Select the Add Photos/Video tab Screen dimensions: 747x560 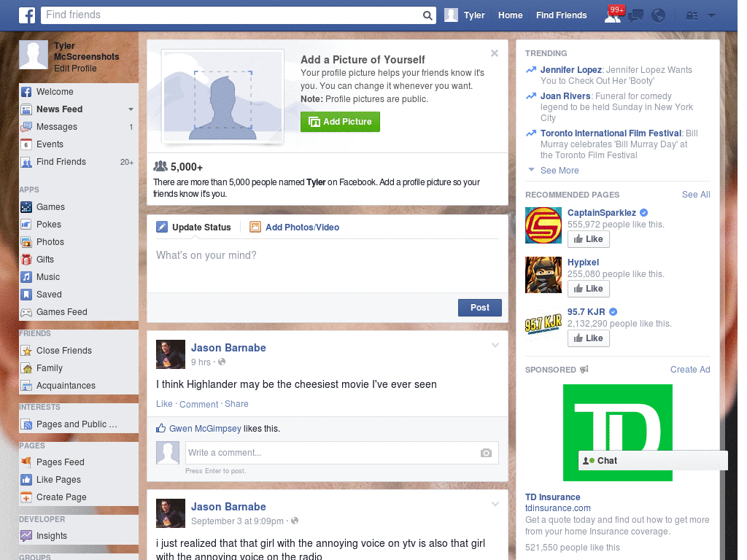295,227
